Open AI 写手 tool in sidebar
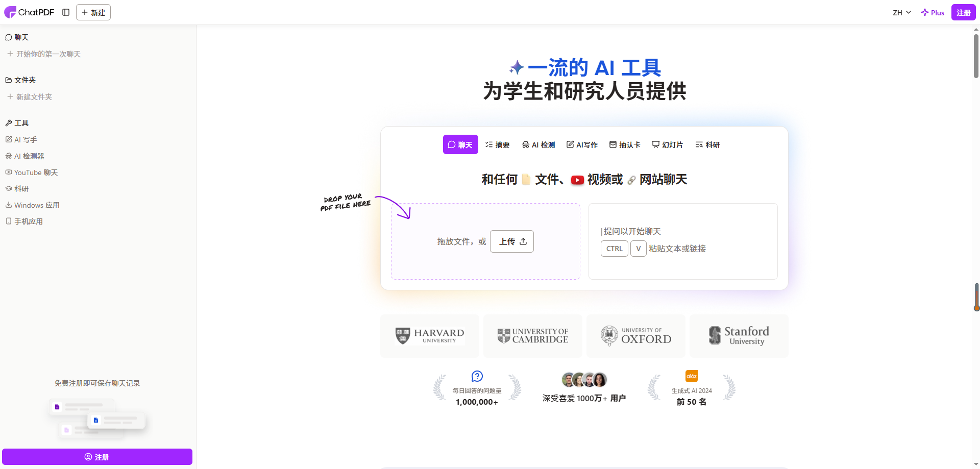Screen dimensions: 980x469 coord(21,140)
